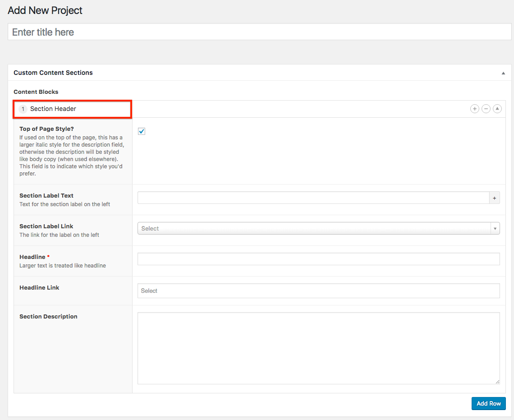
Task: Open the Section Label Link dropdown arrow
Action: point(495,229)
